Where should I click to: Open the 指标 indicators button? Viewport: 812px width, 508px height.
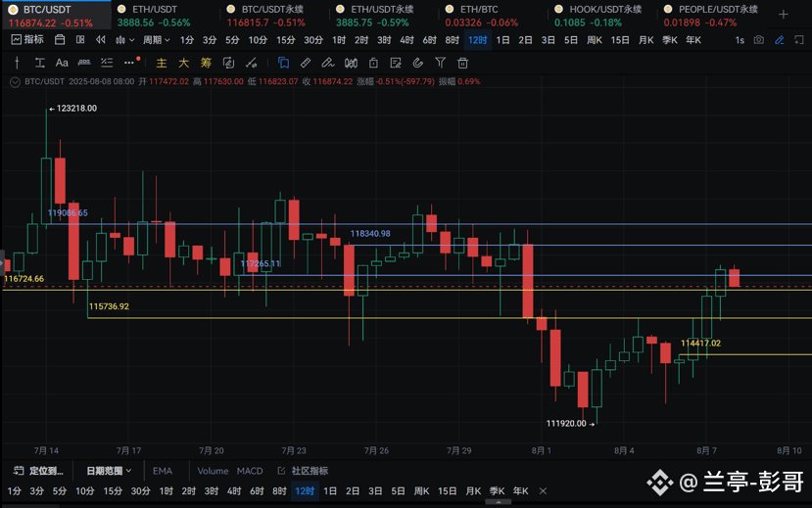[x=27, y=40]
